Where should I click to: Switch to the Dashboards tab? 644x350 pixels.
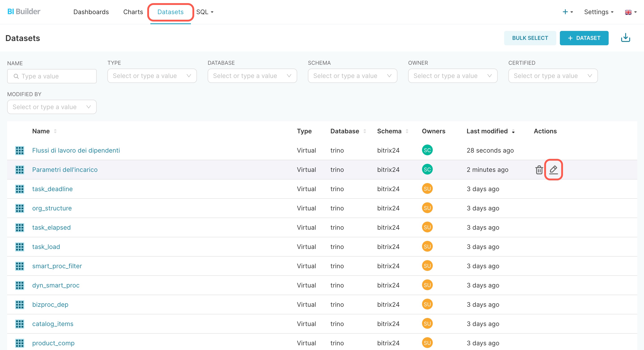[91, 12]
